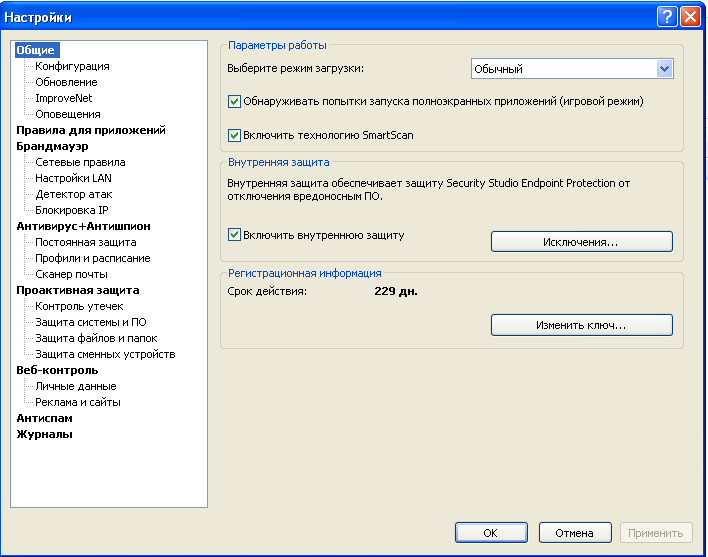
Task: Select Реклама и сайты
Action: tap(78, 402)
